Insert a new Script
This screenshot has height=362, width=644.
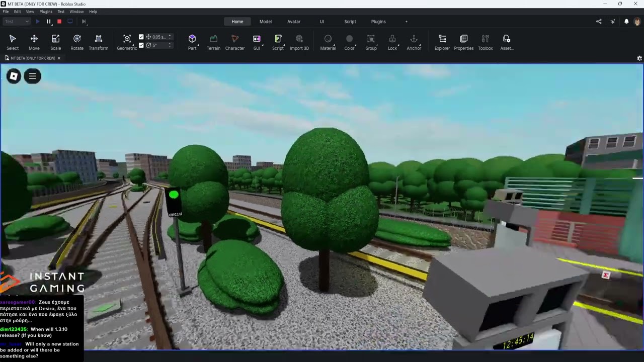tap(278, 42)
